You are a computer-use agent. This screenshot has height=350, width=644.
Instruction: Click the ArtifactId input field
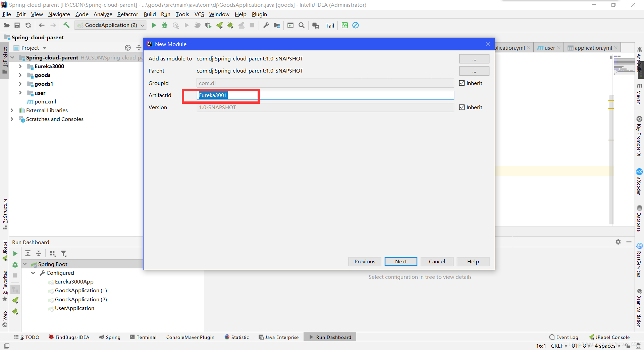click(x=325, y=95)
